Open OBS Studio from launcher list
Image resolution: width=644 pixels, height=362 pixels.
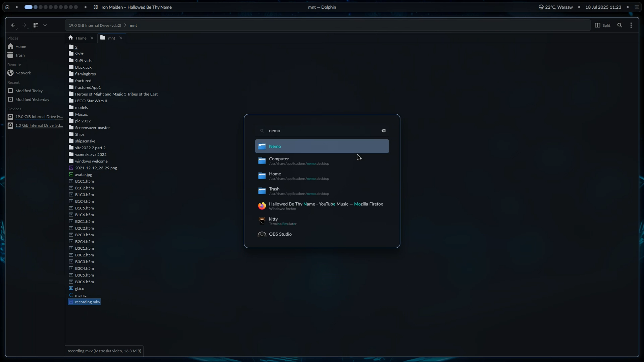pyautogui.click(x=322, y=234)
